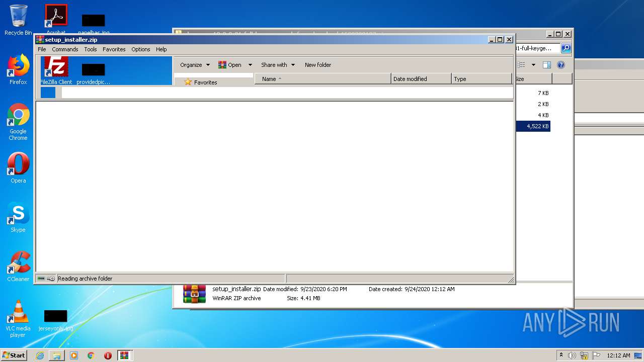This screenshot has width=644, height=362.
Task: Launch Google Chrome from the desktop
Action: click(x=18, y=122)
